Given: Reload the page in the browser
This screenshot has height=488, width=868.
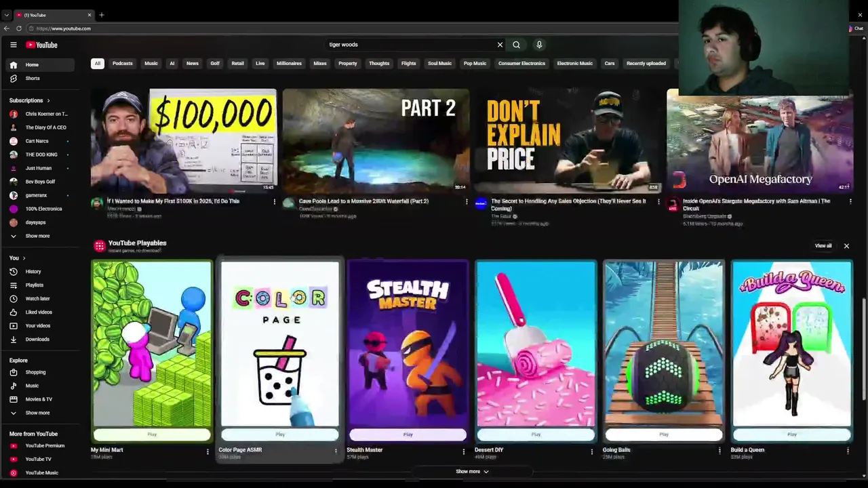Looking at the screenshot, I should tap(19, 28).
